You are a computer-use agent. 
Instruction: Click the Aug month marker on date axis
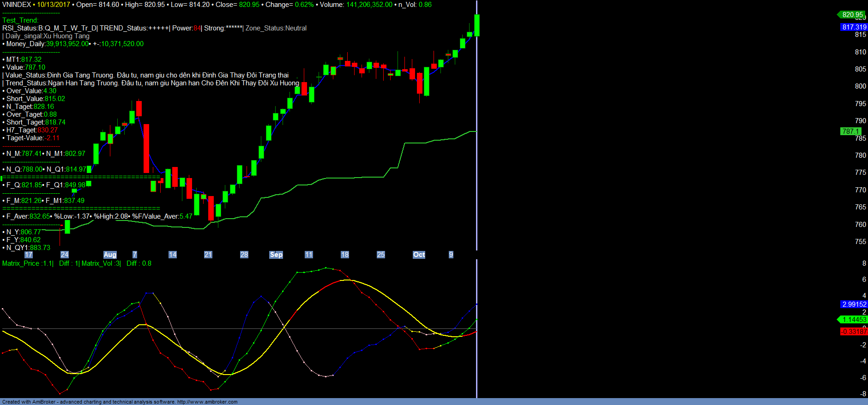110,255
